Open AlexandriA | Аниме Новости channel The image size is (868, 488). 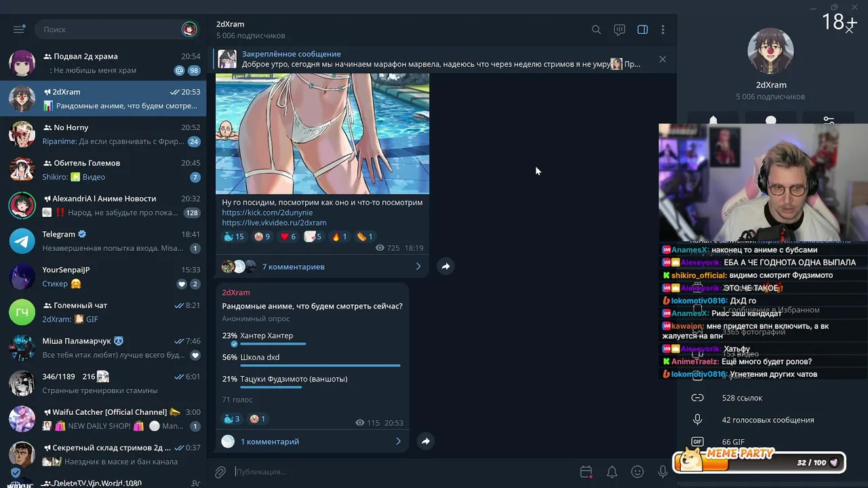(103, 205)
